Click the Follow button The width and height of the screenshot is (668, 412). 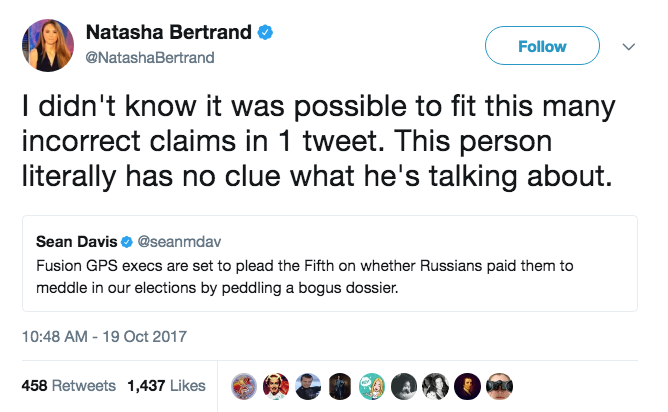[542, 46]
